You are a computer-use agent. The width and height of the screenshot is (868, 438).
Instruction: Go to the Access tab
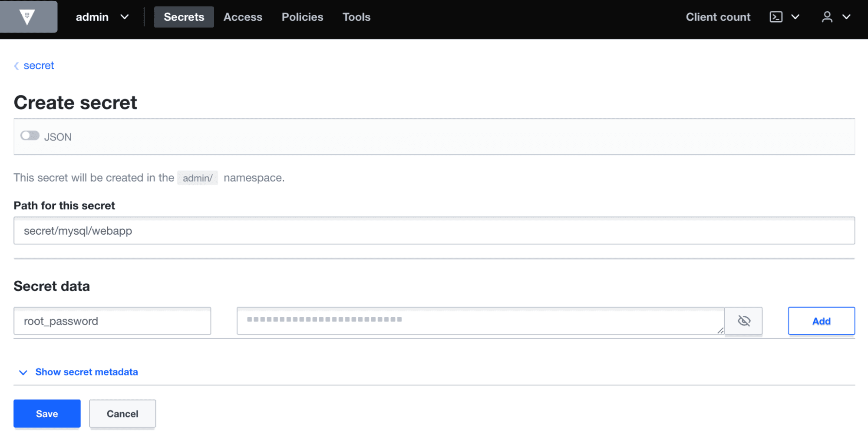[243, 17]
